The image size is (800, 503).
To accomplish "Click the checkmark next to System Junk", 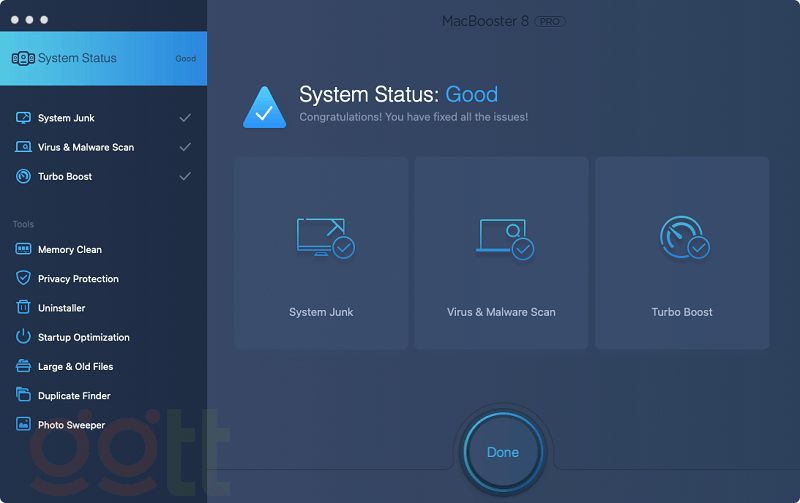I will (x=185, y=118).
